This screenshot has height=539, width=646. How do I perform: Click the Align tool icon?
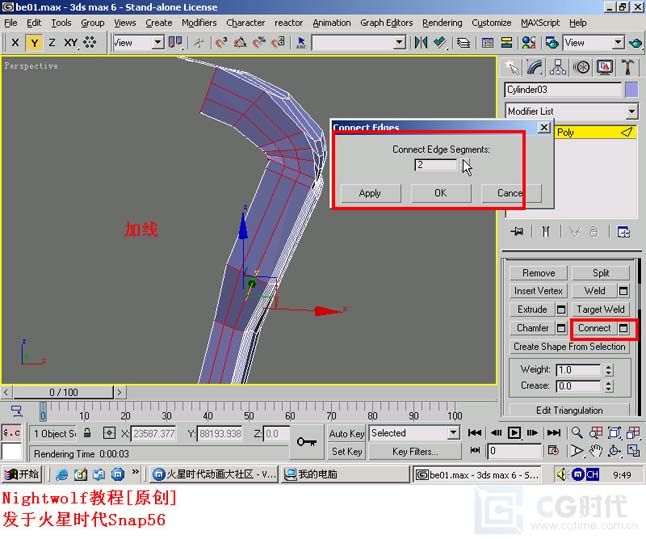440,42
